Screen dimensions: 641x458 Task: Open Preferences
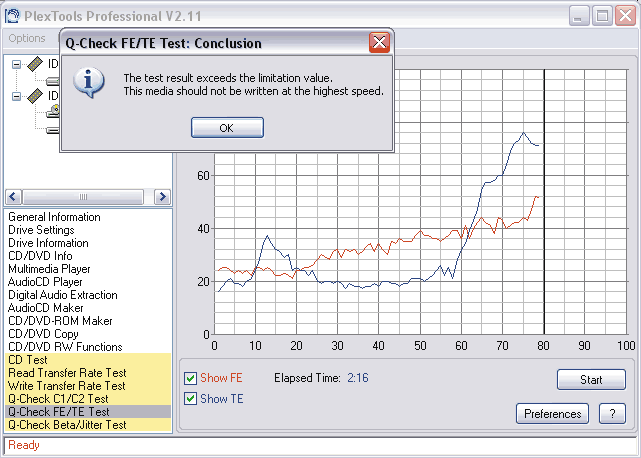click(x=553, y=414)
